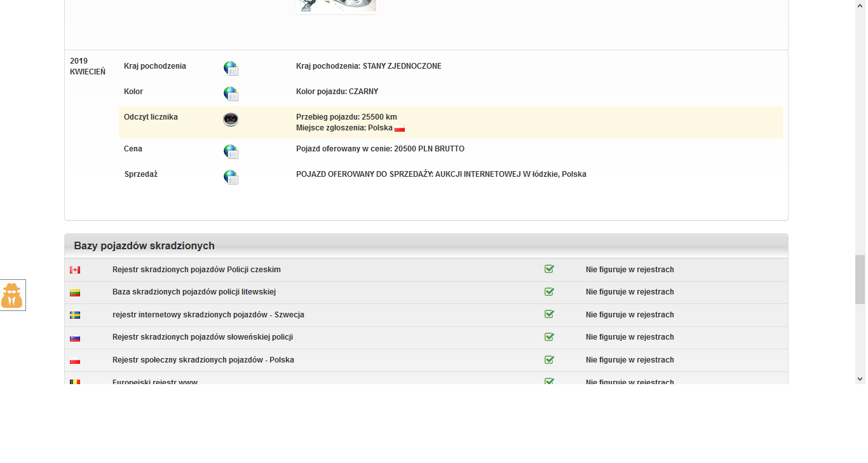
Task: Click the globe icon beside Kraj pochodzenia
Action: tap(231, 69)
